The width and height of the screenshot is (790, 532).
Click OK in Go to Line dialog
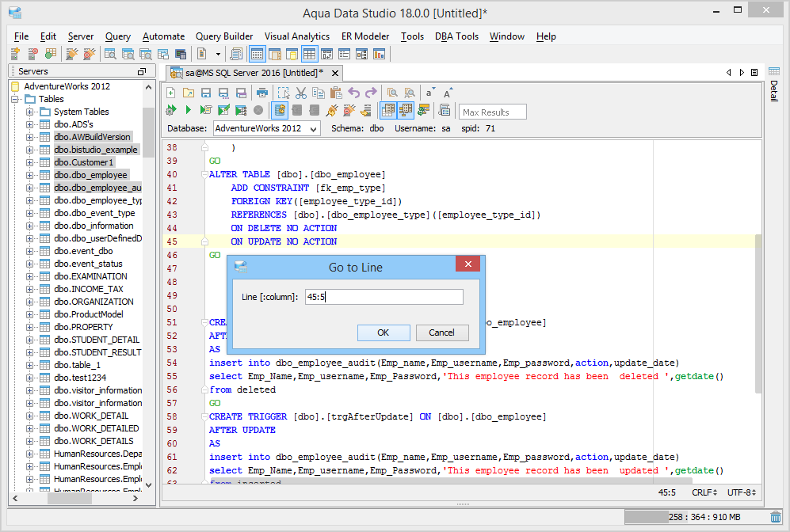tap(383, 332)
